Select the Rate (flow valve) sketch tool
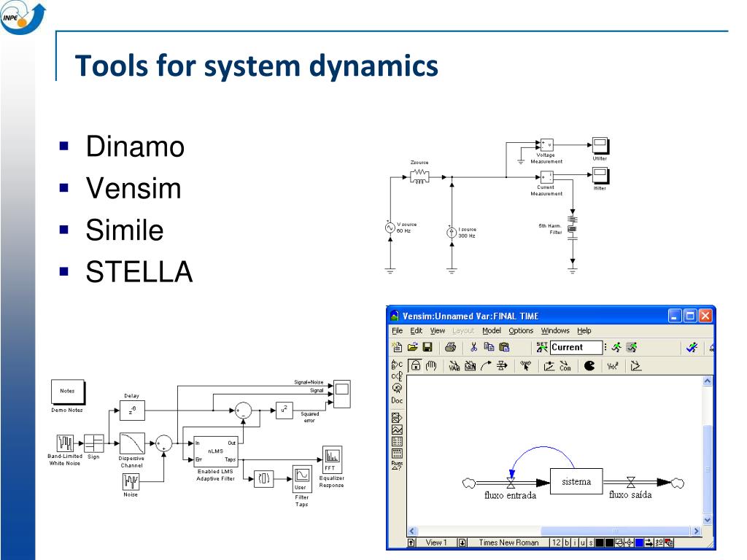 pos(502,366)
